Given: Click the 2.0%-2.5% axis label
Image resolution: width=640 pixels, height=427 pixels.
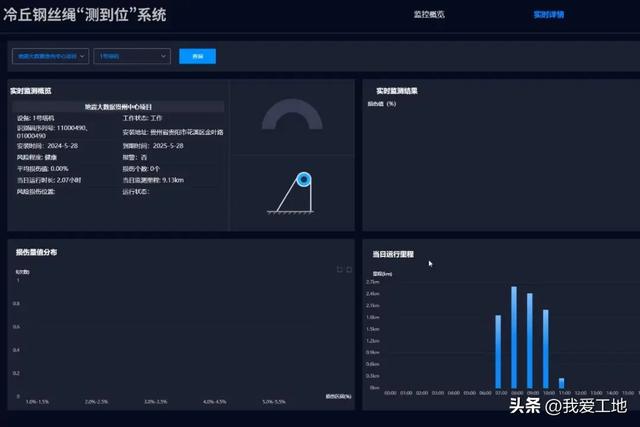Looking at the screenshot, I should click(96, 402).
